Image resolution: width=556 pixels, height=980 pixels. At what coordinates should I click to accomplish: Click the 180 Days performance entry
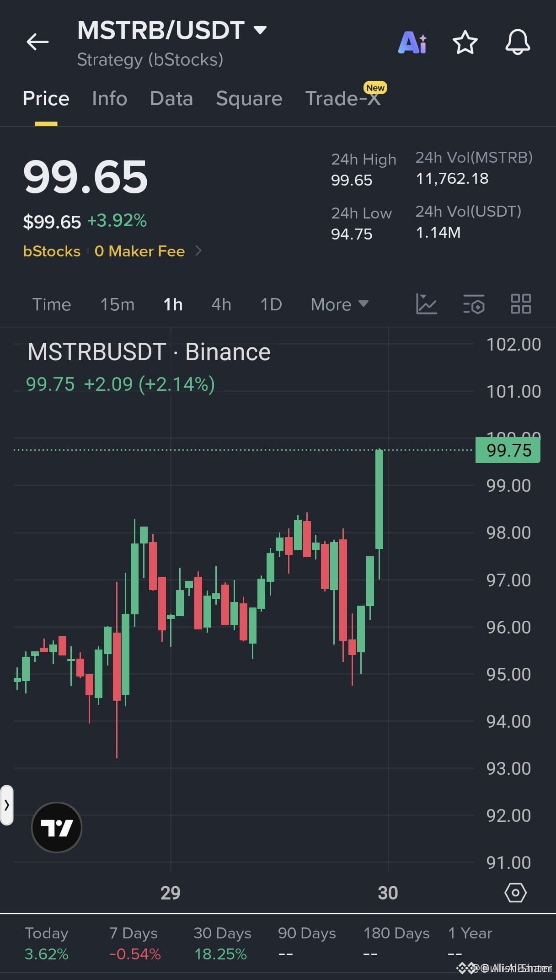396,943
